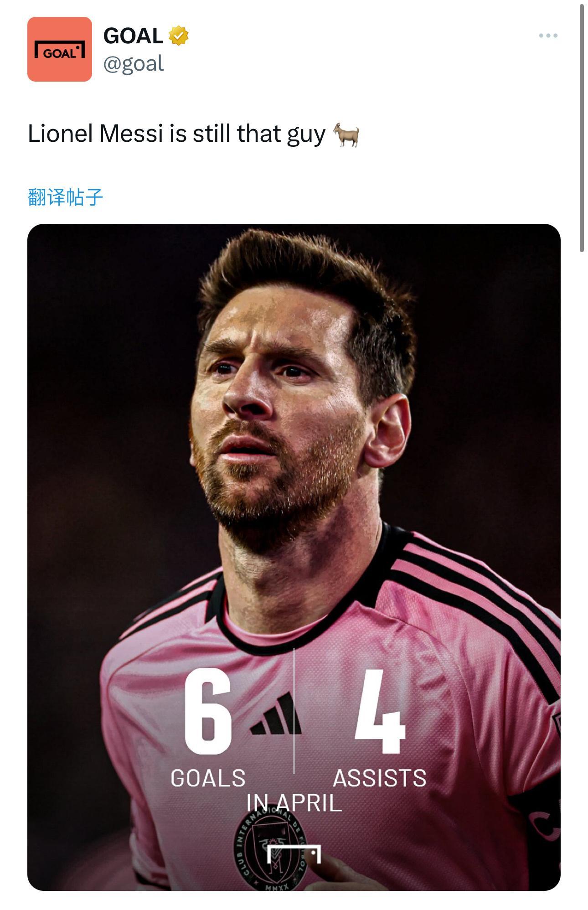Viewport: 588px width, 910px height.
Task: Click the post text about Lionel Messi
Action: [x=176, y=134]
